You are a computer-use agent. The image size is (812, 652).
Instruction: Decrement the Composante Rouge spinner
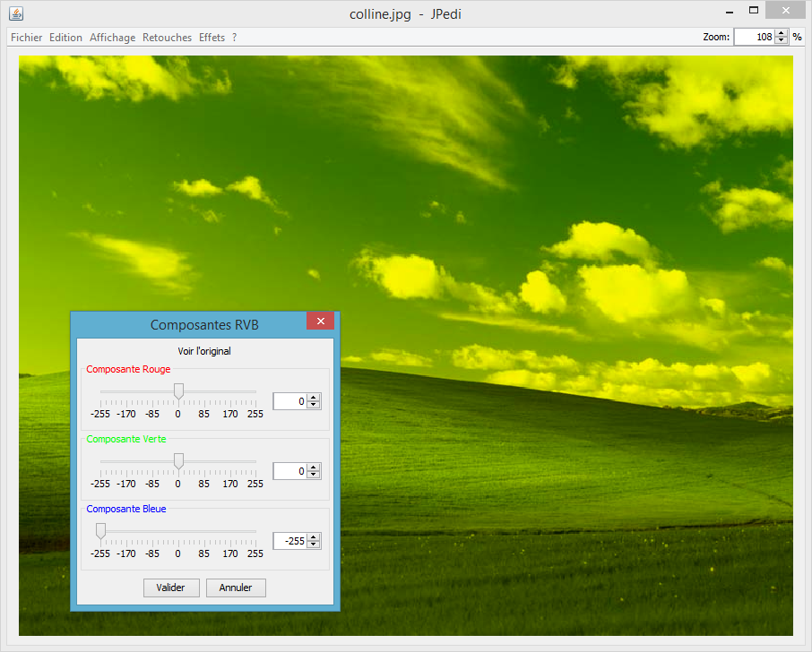click(x=314, y=405)
